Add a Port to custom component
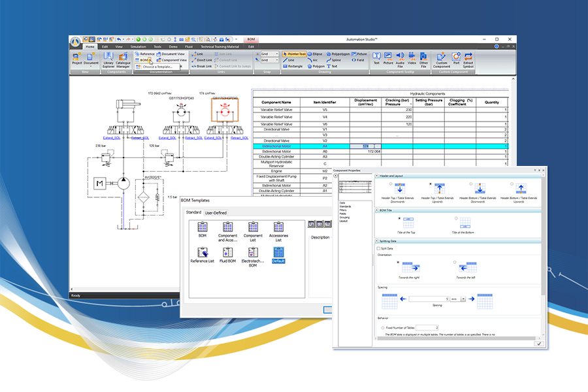 456,59
